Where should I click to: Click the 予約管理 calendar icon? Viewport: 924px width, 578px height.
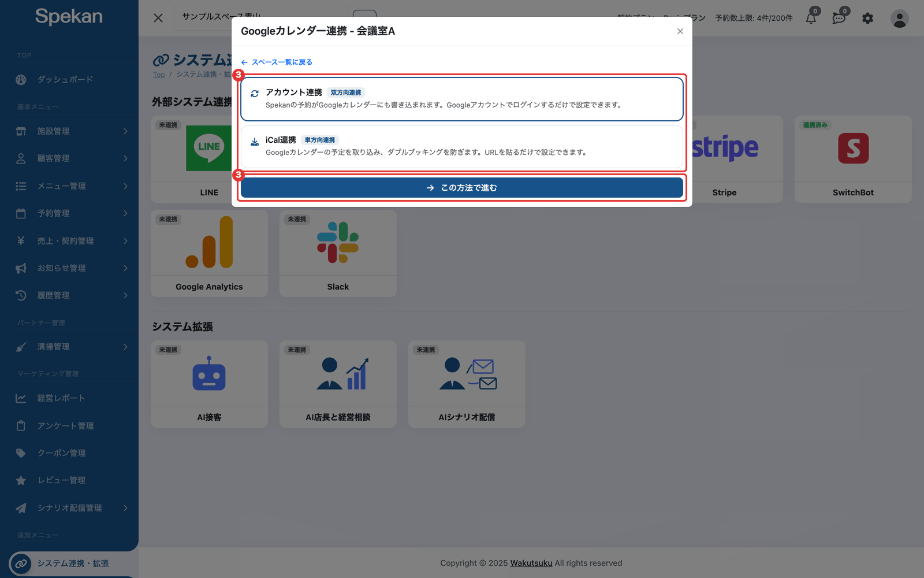click(21, 213)
